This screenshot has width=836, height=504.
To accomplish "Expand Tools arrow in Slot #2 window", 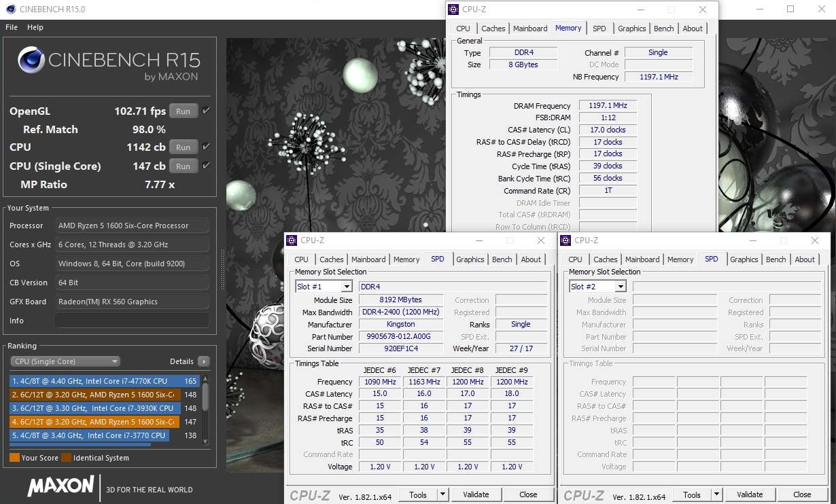I will click(x=716, y=494).
